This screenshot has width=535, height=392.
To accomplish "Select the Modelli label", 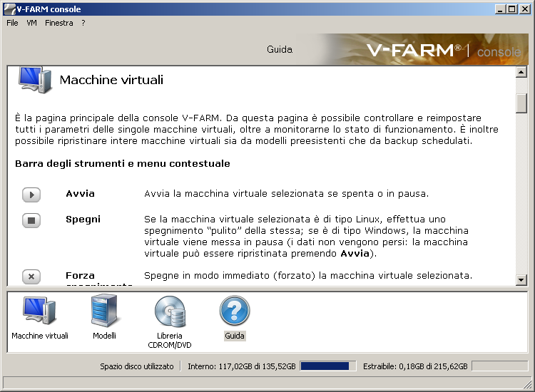I will 104,336.
